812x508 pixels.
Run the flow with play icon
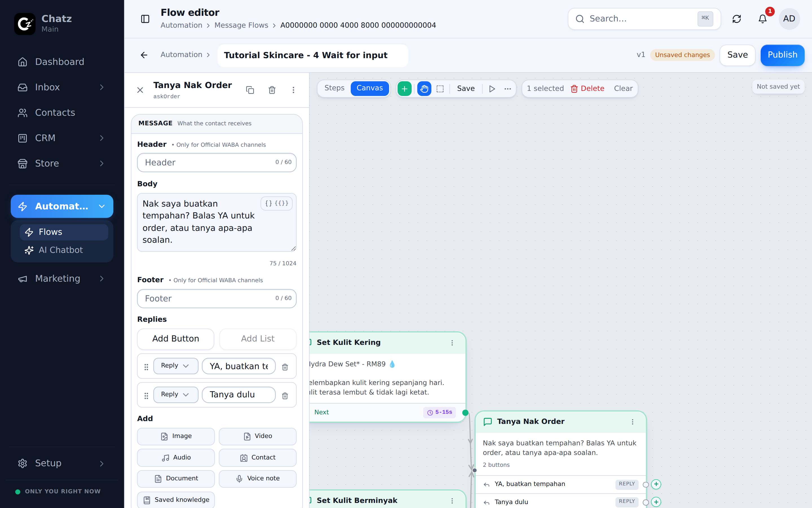pyautogui.click(x=492, y=89)
